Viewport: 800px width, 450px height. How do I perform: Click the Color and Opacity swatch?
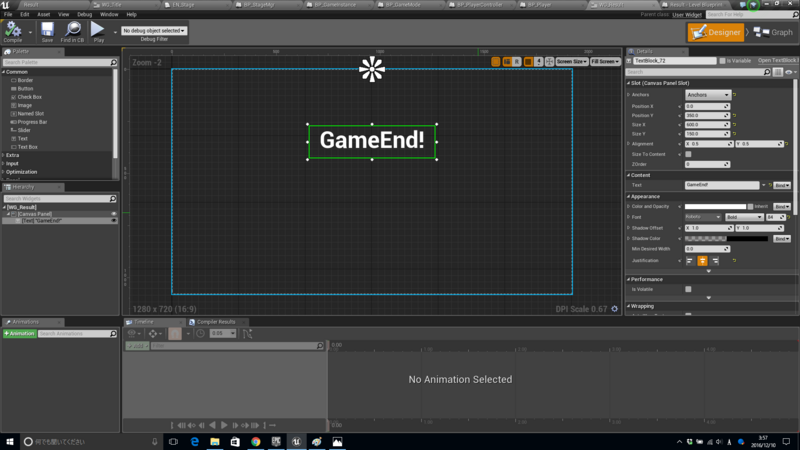[x=715, y=207]
